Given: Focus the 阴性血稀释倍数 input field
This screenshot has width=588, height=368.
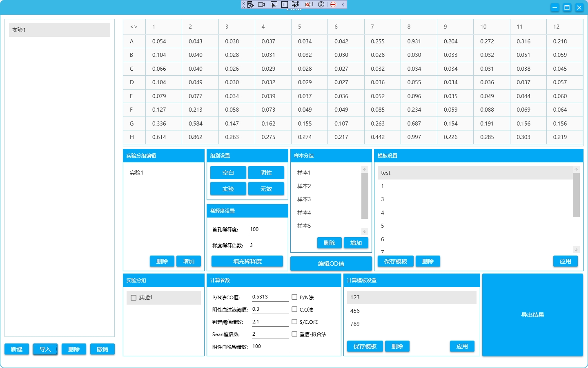Looking at the screenshot, I should pyautogui.click(x=270, y=346).
